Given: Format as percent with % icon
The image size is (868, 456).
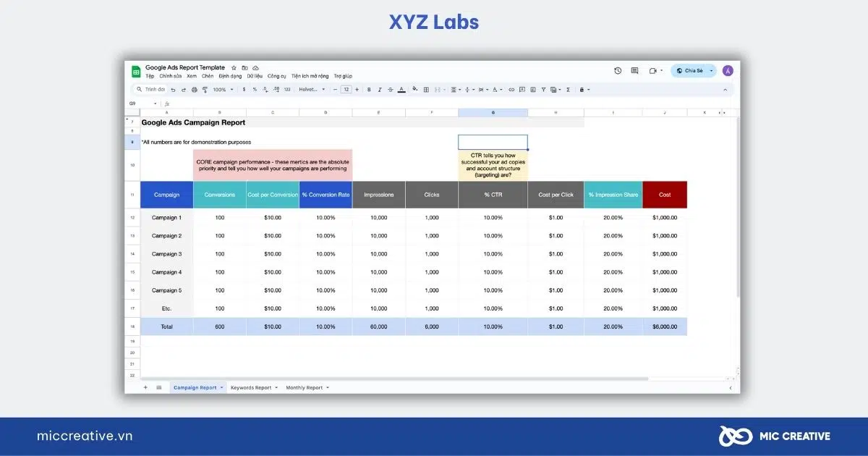Looking at the screenshot, I should click(255, 90).
